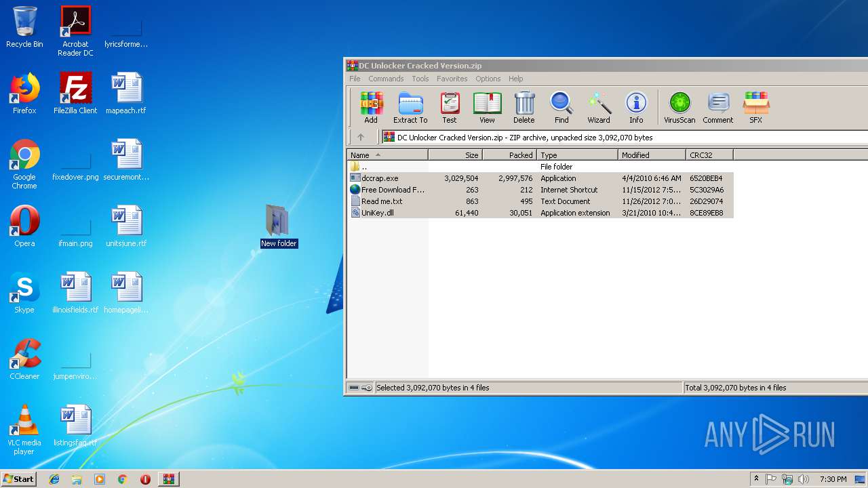Select VLC media player desktop icon
Screen dimensions: 868x488
(24, 430)
